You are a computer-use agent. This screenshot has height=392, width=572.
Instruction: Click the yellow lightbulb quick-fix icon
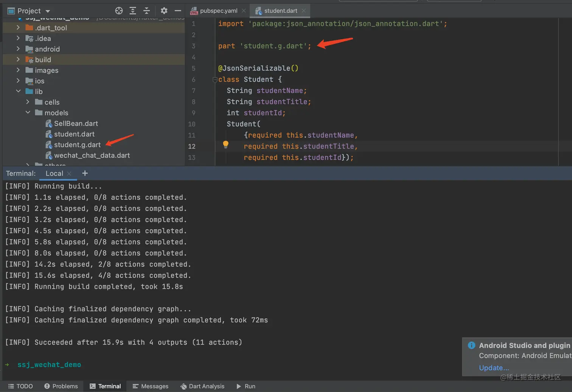pyautogui.click(x=225, y=145)
